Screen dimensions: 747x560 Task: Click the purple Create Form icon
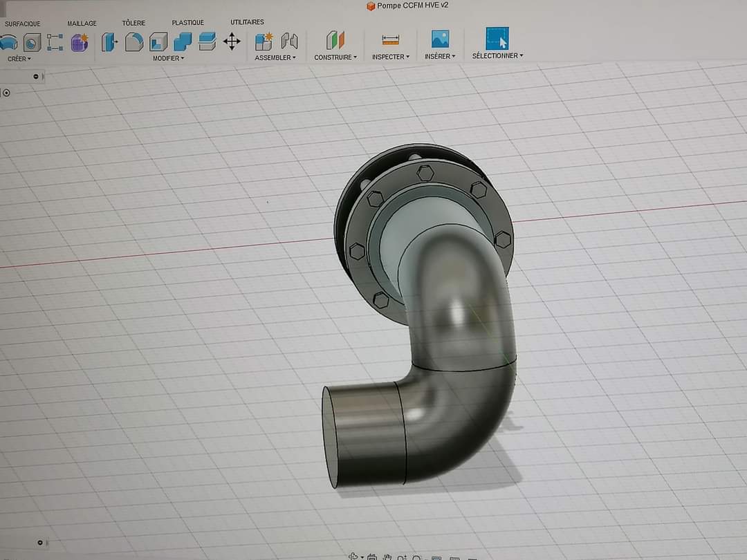(80, 42)
